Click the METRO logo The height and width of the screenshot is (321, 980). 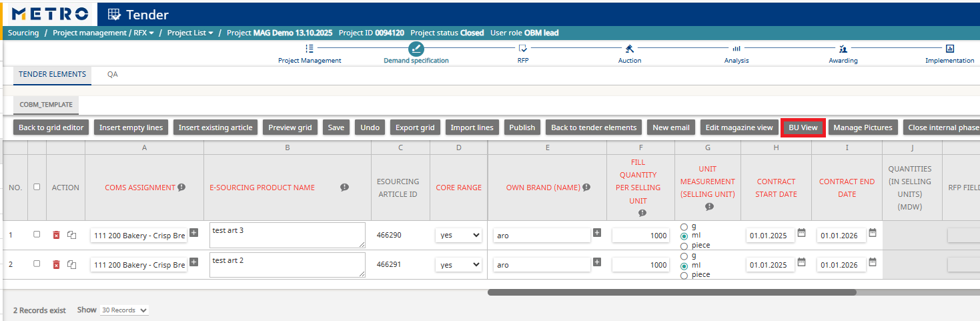click(x=50, y=14)
